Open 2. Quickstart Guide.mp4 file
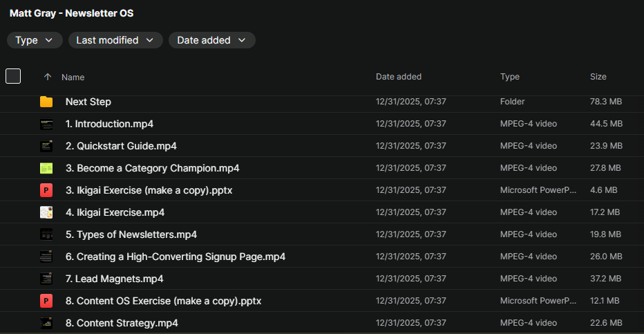Image resolution: width=644 pixels, height=334 pixels. [x=121, y=146]
